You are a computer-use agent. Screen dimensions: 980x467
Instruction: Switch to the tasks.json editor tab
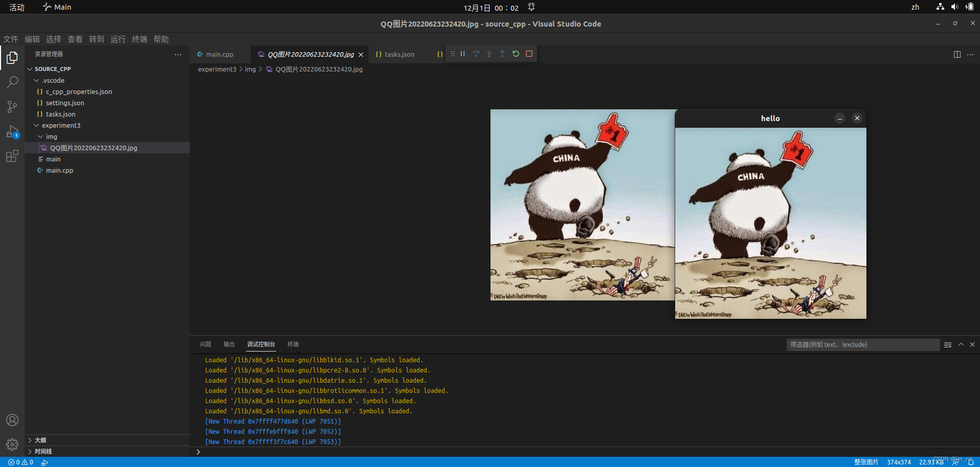pyautogui.click(x=398, y=54)
